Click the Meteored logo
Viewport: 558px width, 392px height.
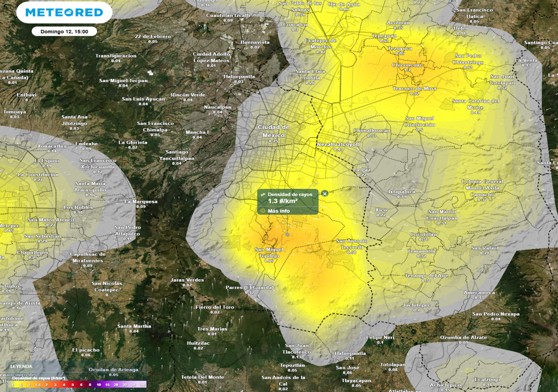(64, 12)
